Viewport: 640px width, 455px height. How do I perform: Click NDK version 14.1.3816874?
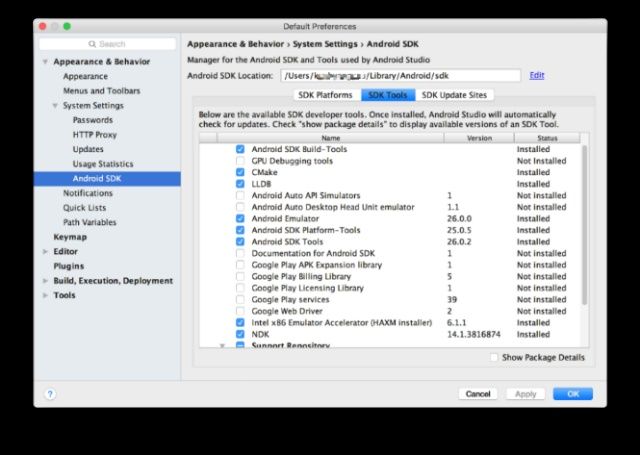click(x=474, y=334)
